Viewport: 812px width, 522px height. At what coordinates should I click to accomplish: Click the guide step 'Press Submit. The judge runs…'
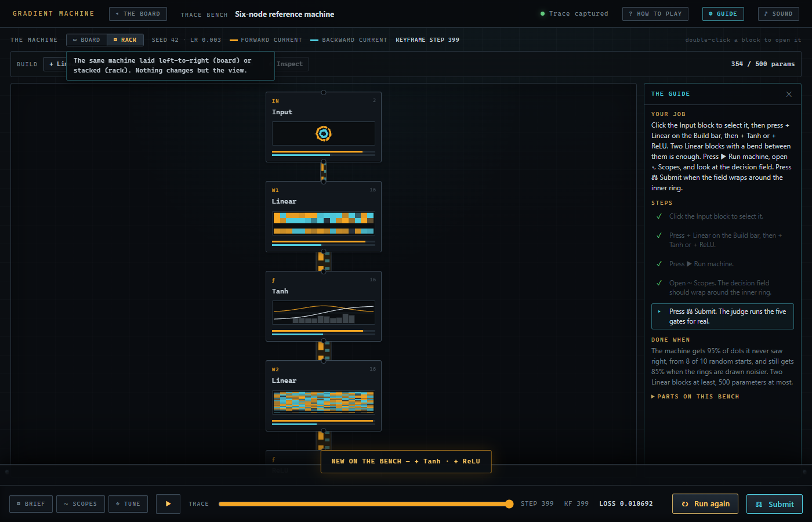(723, 317)
